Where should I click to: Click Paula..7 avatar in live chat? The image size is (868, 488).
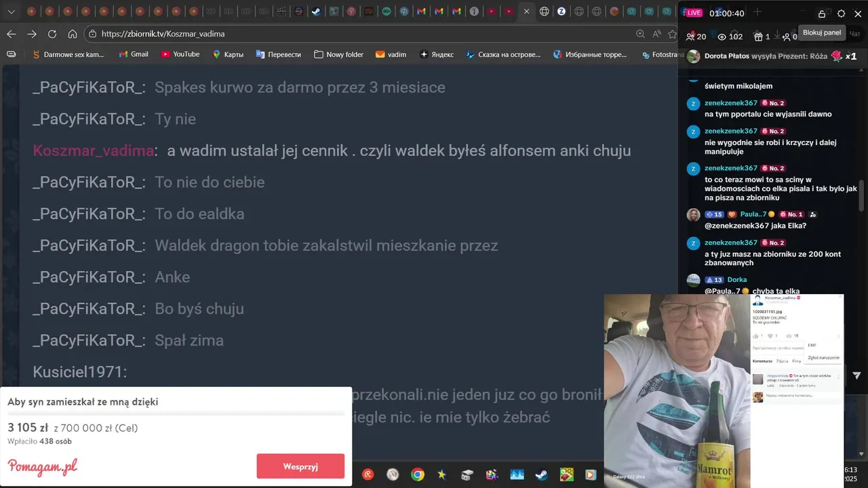(x=693, y=215)
